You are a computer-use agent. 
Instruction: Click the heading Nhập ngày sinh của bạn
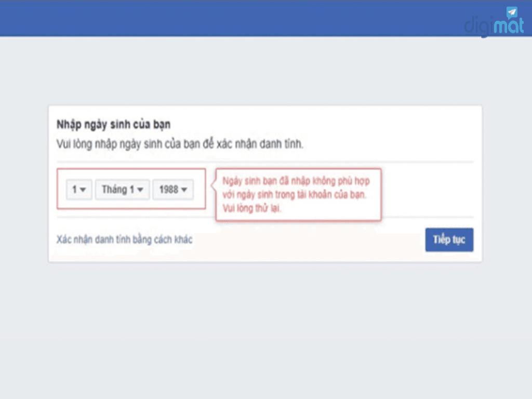coord(113,125)
